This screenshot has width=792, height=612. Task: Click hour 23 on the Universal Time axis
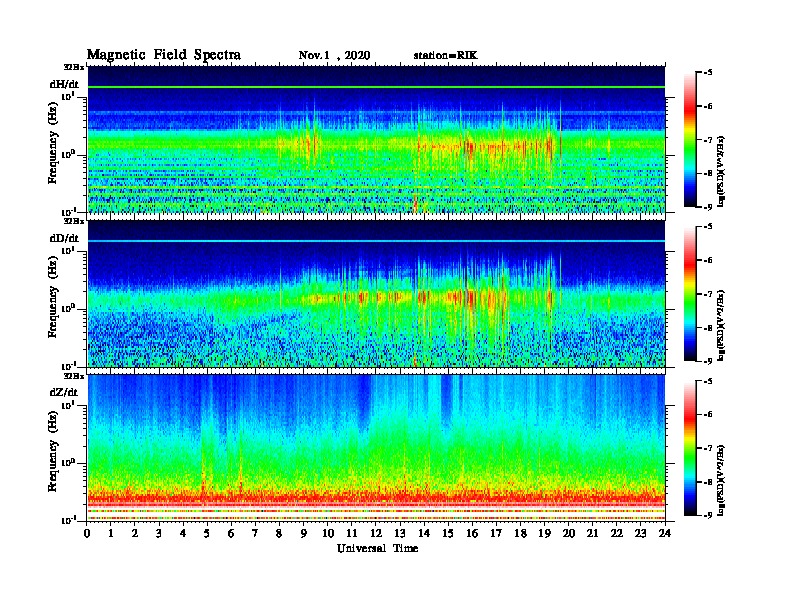click(640, 534)
